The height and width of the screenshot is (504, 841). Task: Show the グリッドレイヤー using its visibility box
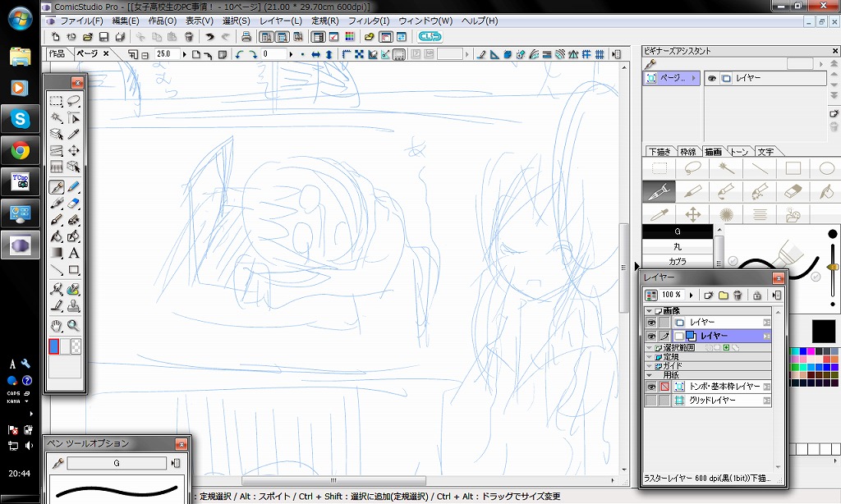click(x=650, y=401)
